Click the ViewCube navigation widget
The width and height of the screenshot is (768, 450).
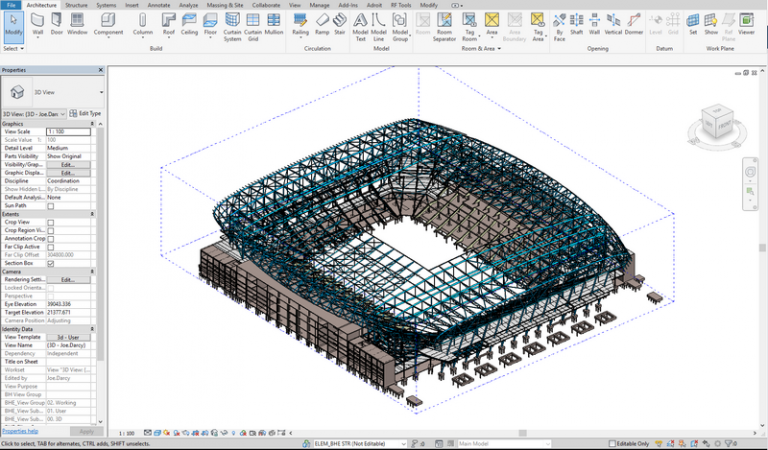(x=717, y=124)
